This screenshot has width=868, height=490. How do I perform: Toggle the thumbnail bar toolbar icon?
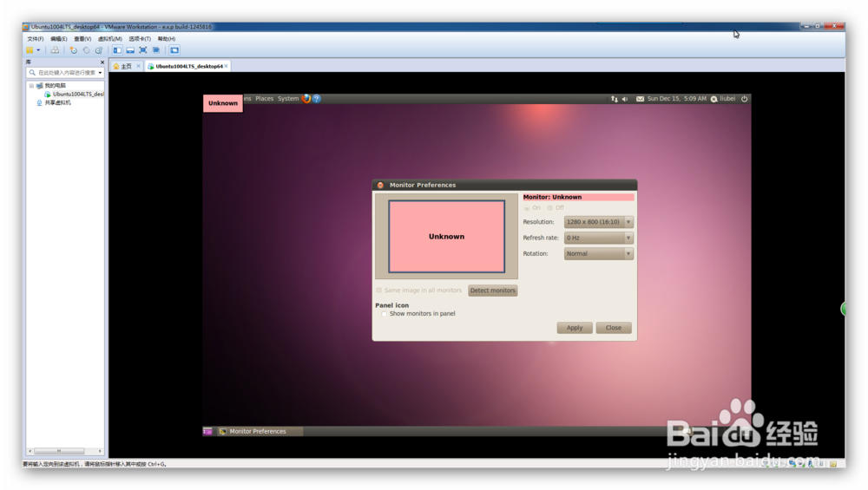130,49
